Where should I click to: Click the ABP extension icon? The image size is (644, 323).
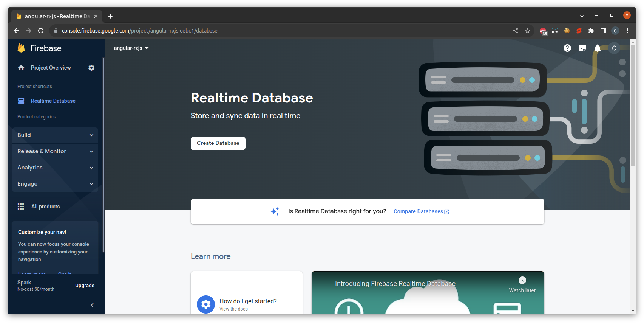tap(543, 31)
